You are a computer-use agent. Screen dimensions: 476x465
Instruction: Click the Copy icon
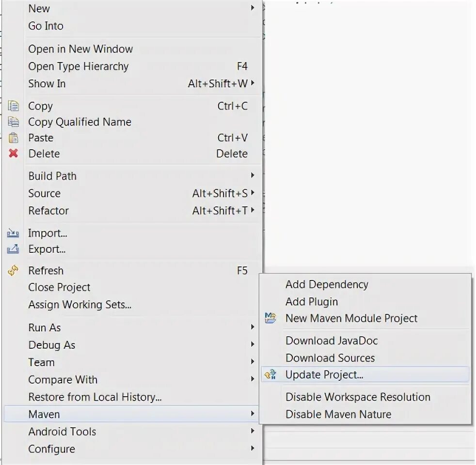(x=14, y=106)
